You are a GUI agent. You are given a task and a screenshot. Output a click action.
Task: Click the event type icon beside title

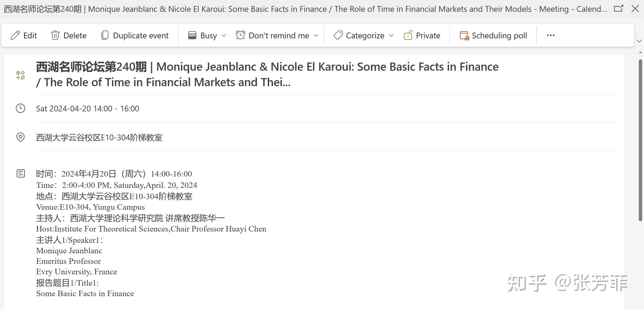click(21, 75)
